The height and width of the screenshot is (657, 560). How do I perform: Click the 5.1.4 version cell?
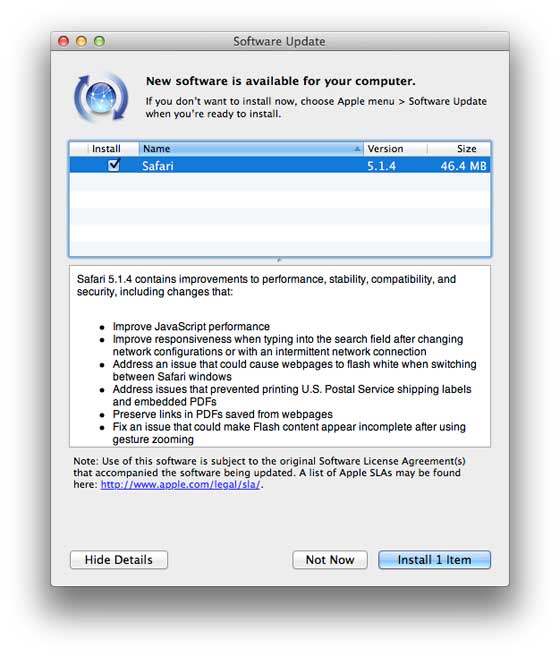click(381, 166)
